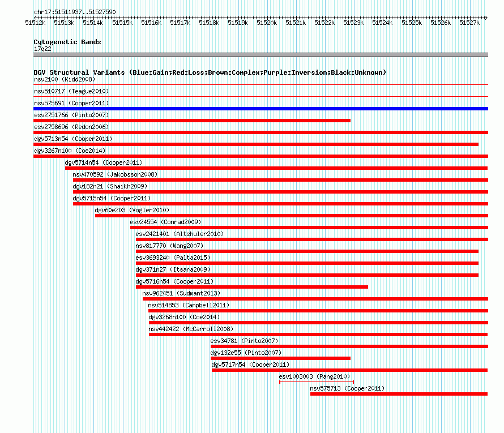
Task: Click nsv962451 (Sudmant2013) variant label
Action: point(181,293)
